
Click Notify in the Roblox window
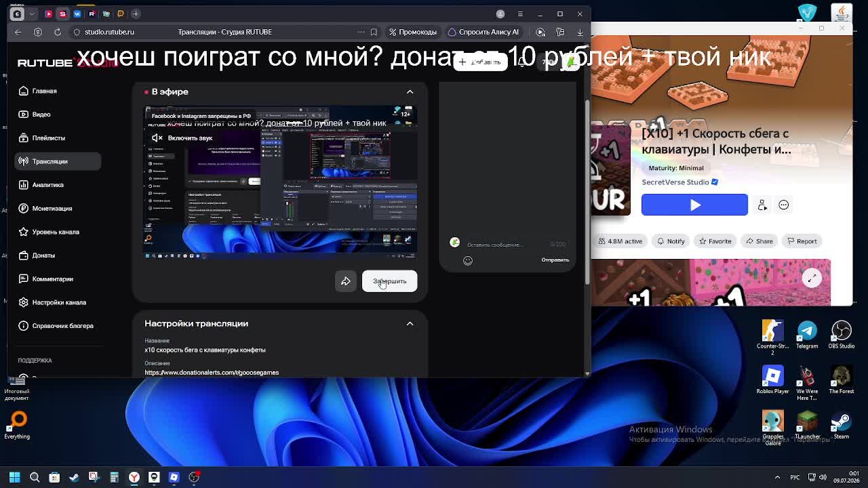(x=670, y=241)
